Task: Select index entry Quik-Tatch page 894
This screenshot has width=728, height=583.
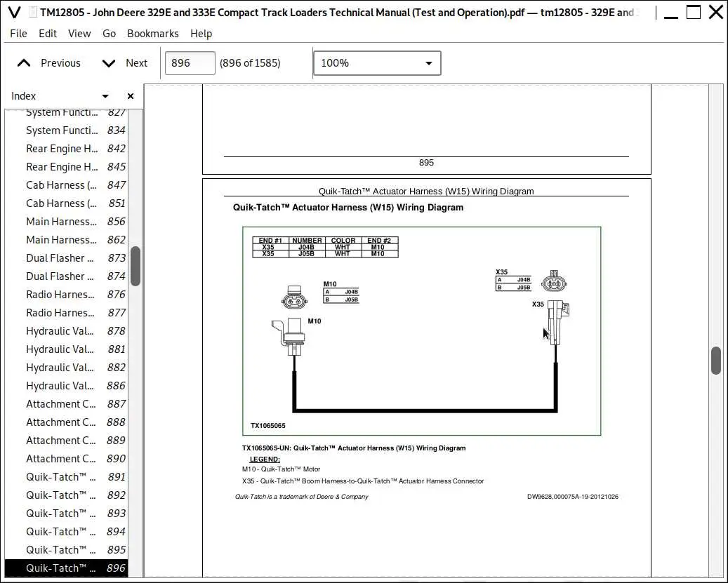Action: pyautogui.click(x=66, y=532)
